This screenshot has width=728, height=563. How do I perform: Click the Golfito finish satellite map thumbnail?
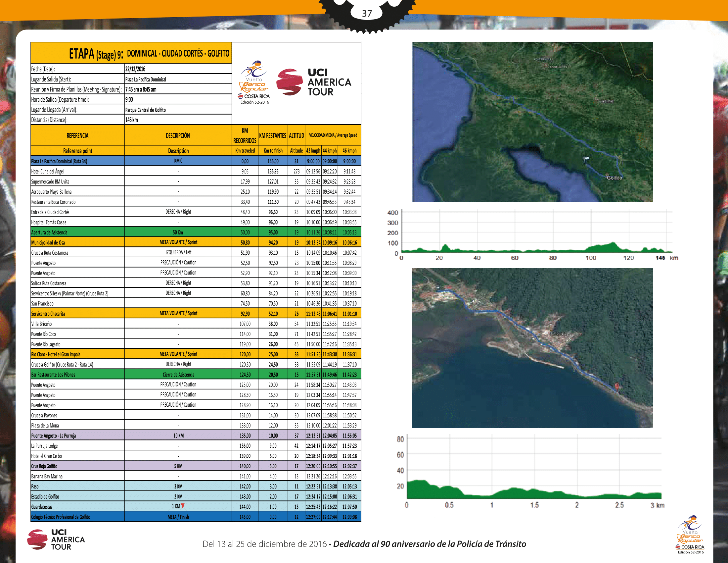[x=532, y=347]
